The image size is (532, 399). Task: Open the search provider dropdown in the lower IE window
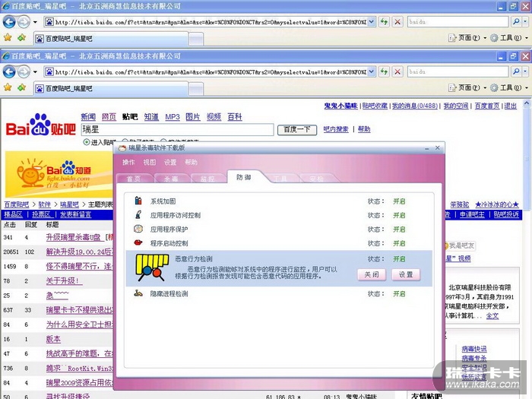[525, 71]
